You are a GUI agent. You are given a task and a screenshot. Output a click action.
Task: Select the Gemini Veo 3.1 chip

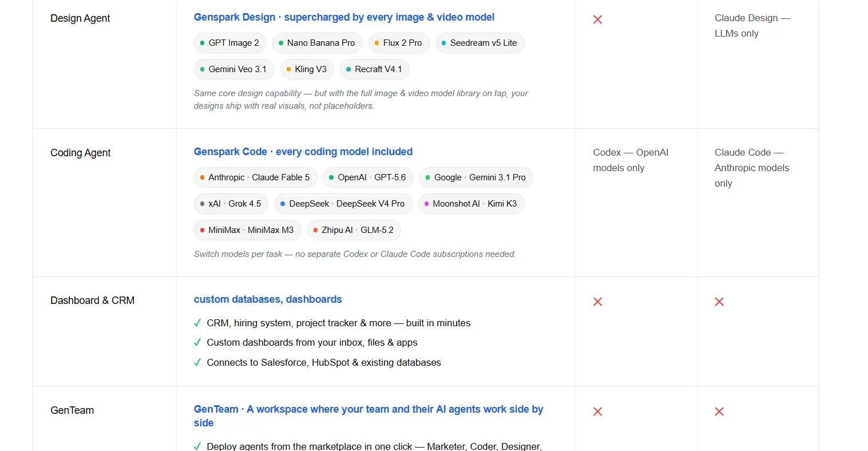[234, 69]
